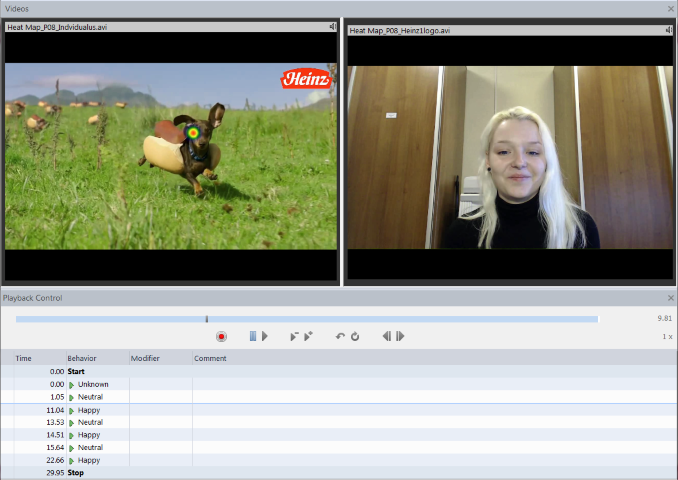Click green arrow icon at Neutral 13.53
The image size is (678, 480).
click(71, 422)
